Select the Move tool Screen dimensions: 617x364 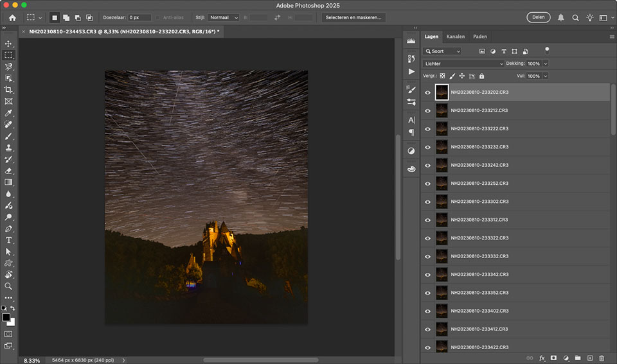[8, 44]
